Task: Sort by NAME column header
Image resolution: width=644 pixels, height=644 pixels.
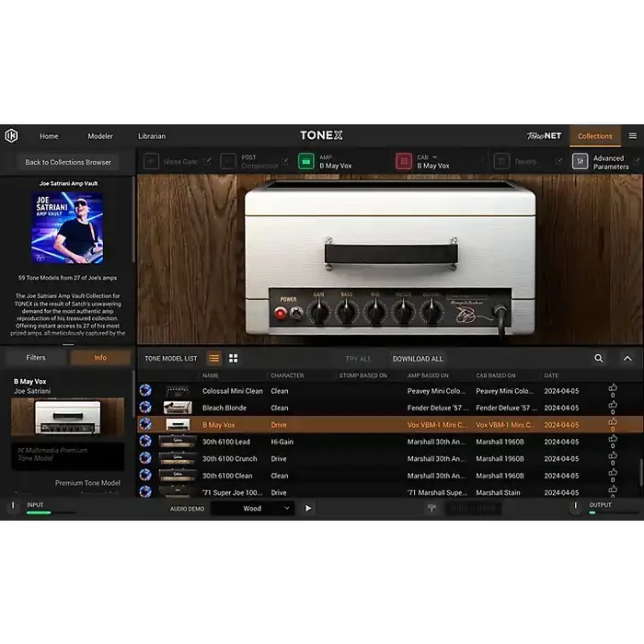Action: (211, 375)
